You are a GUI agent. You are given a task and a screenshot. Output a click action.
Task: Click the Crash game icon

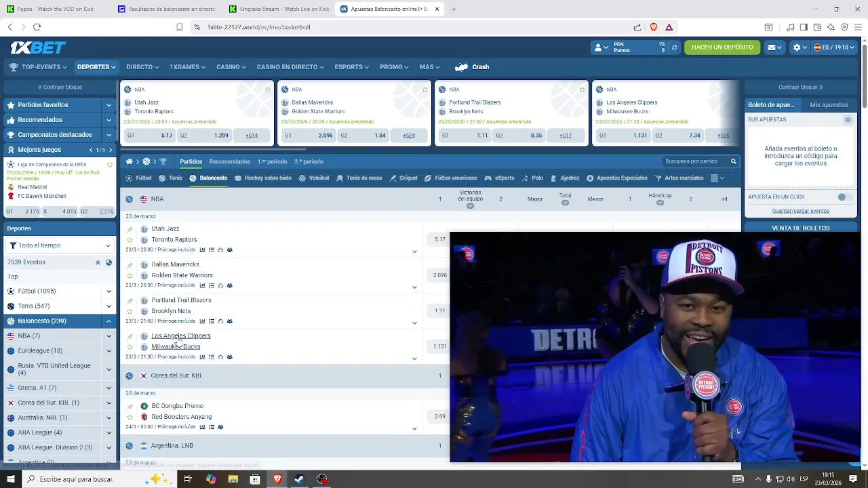coord(462,67)
